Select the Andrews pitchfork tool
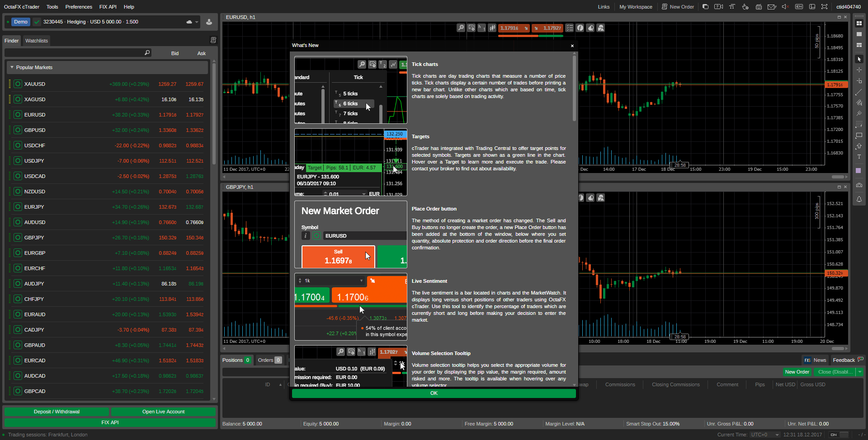This screenshot has height=440, width=868. coord(859,113)
